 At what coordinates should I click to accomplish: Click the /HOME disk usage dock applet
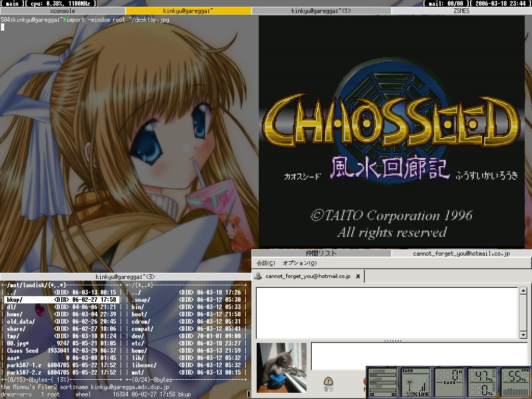(x=382, y=382)
